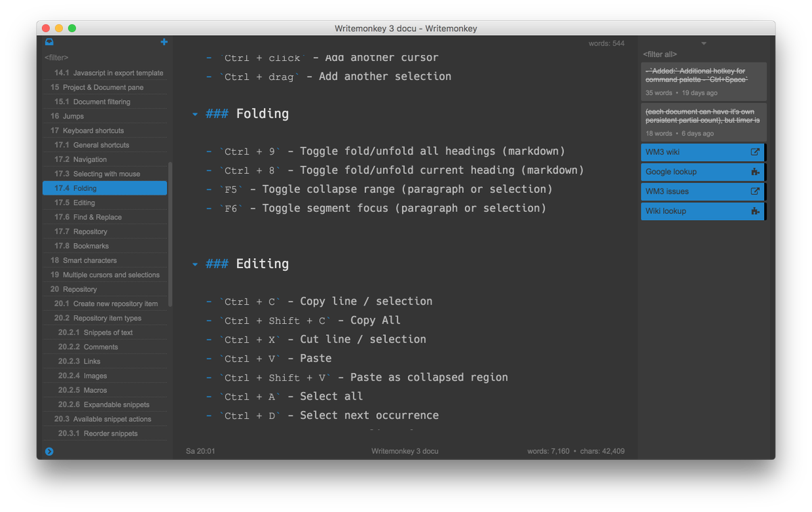The height and width of the screenshot is (512, 812).
Task: Click the Ctrl + drag Add another selection line
Action: tap(329, 77)
